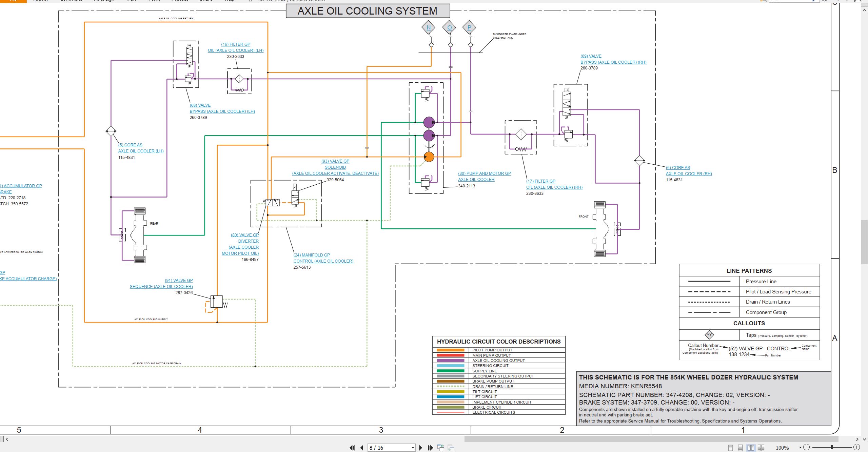Go to the previous page

click(x=362, y=448)
